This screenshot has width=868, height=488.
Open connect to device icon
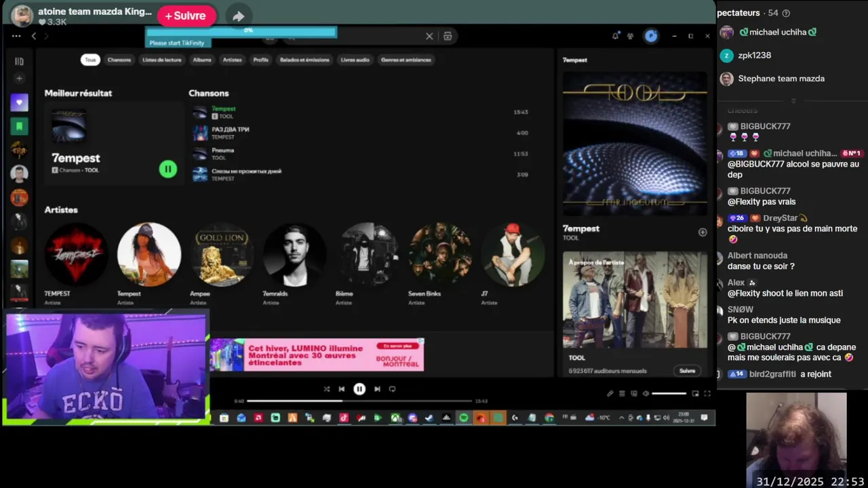point(634,393)
